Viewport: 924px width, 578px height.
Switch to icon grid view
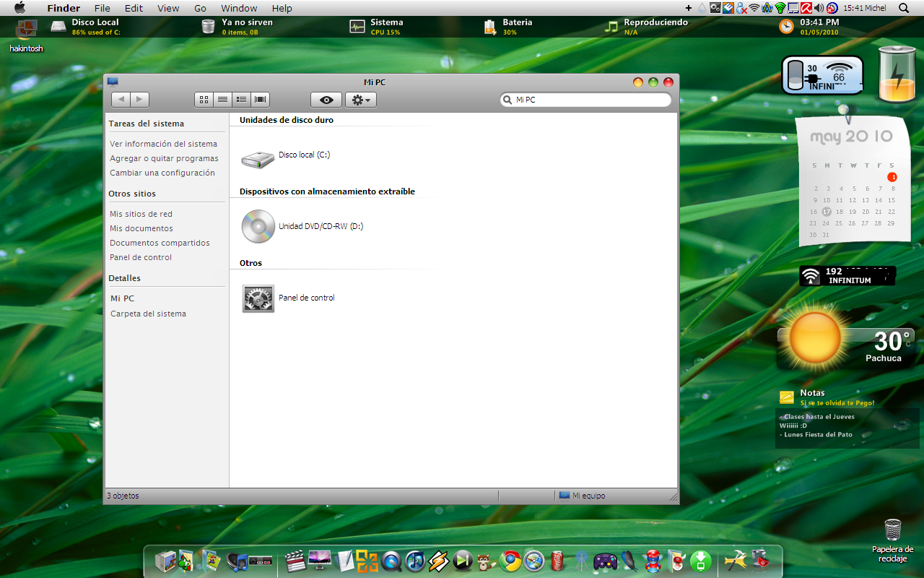(204, 100)
